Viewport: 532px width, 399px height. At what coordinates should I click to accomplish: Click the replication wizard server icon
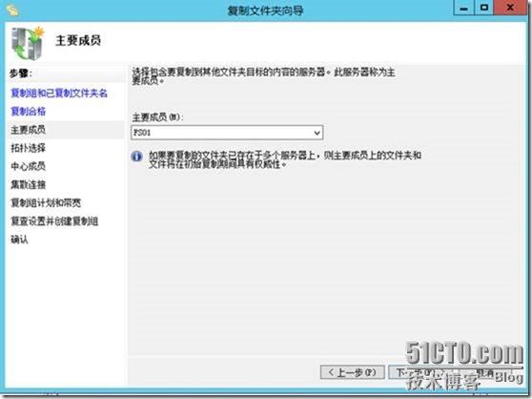[28, 44]
